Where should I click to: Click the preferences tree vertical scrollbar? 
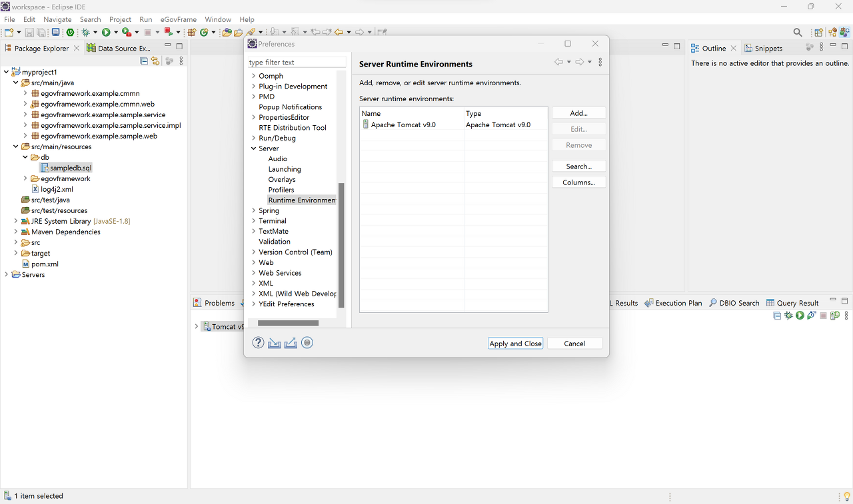341,245
